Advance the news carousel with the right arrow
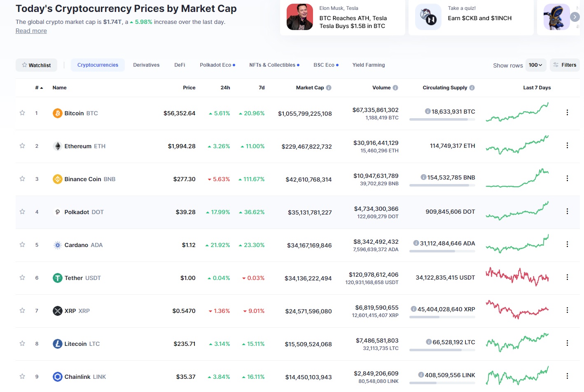584x392 pixels. pyautogui.click(x=575, y=17)
